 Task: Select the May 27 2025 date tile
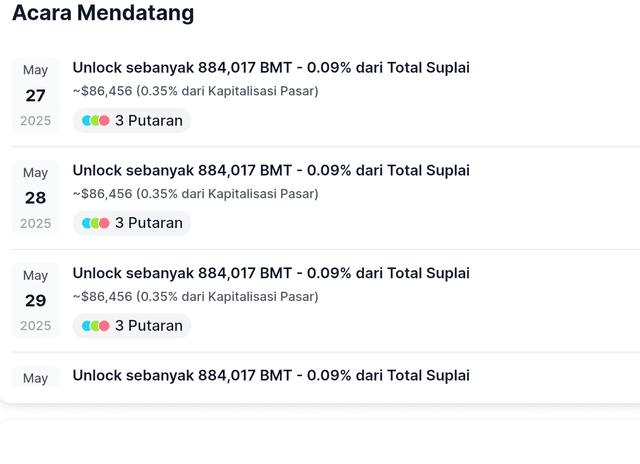pos(36,95)
